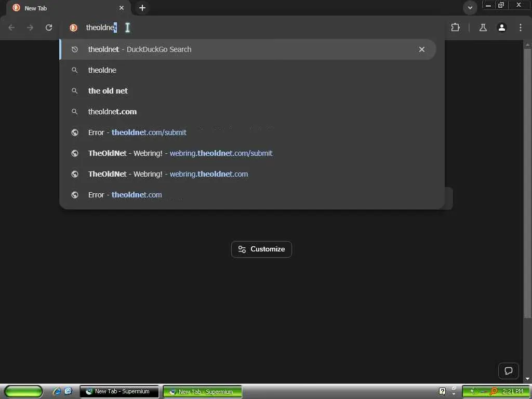Open the feedback chat bubble icon

pos(508,371)
